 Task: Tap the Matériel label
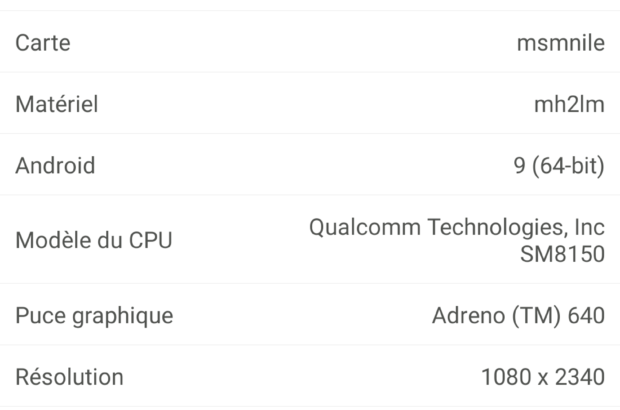(57, 104)
